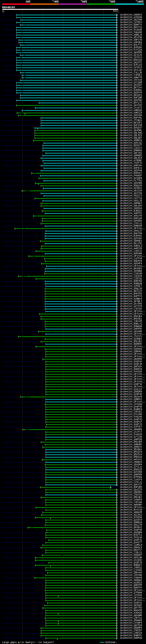This screenshot has height=644, width=146.
Task: Open hit UniRef100_O48903
Action: pyautogui.click(x=131, y=15)
